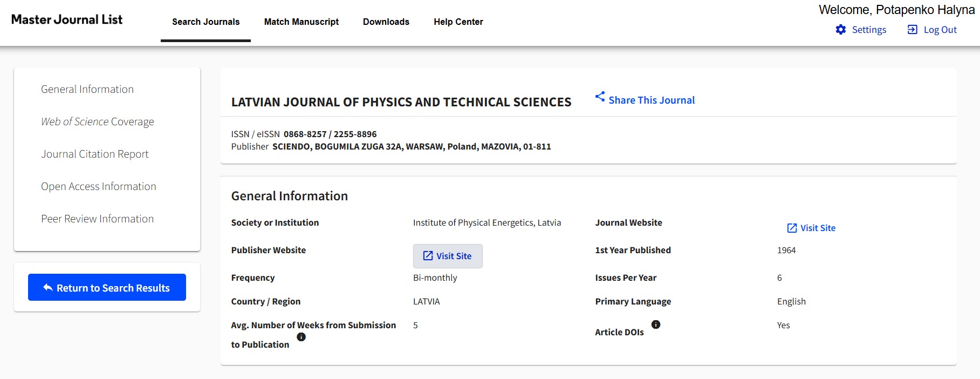This screenshot has height=379, width=980.
Task: Click external link icon in Publisher Website button
Action: pyautogui.click(x=428, y=256)
